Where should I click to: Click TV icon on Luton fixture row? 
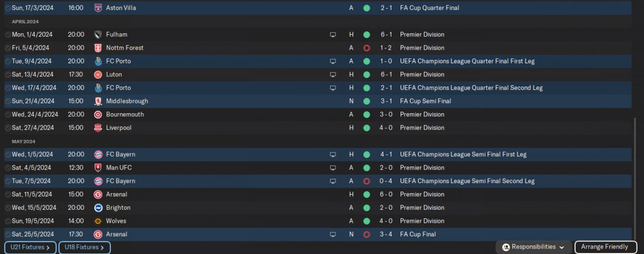tap(333, 74)
